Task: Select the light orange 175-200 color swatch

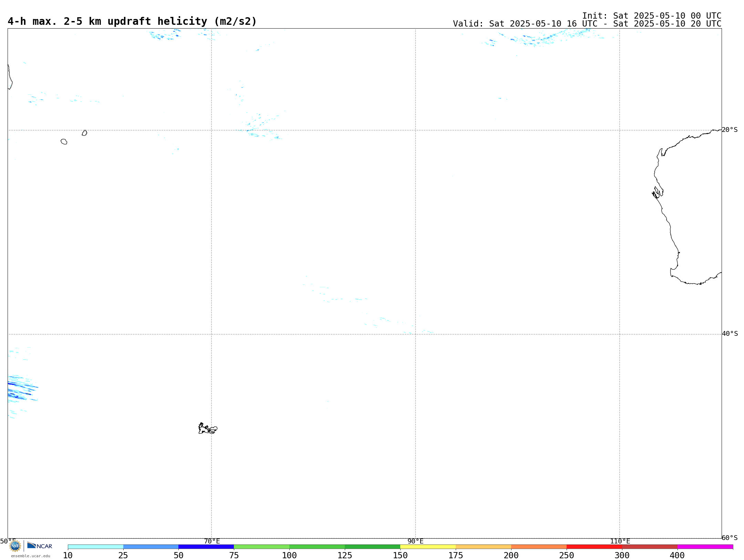Action: (484, 547)
